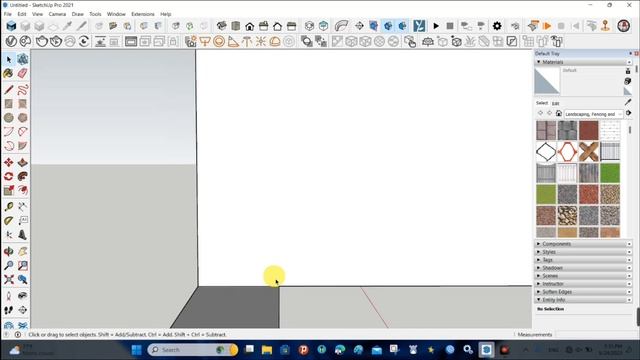Choose the Rectangle drawing tool
The width and height of the screenshot is (640, 360).
click(x=9, y=104)
